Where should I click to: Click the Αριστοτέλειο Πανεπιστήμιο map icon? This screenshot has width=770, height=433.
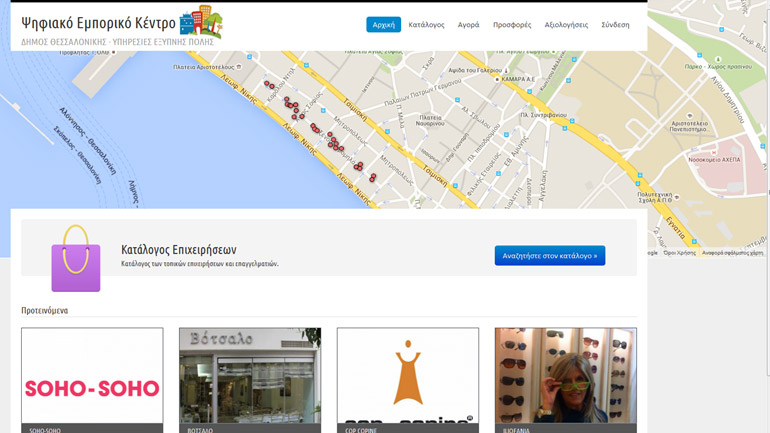click(x=688, y=114)
